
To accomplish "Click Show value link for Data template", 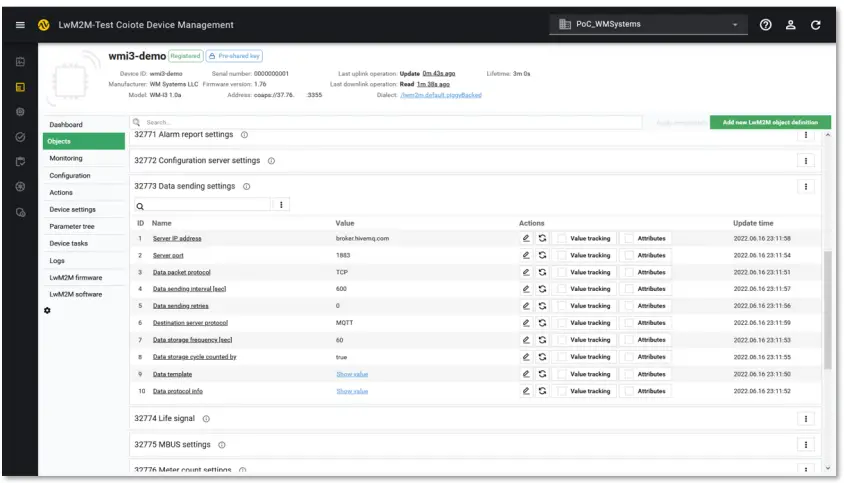I will pyautogui.click(x=352, y=374).
